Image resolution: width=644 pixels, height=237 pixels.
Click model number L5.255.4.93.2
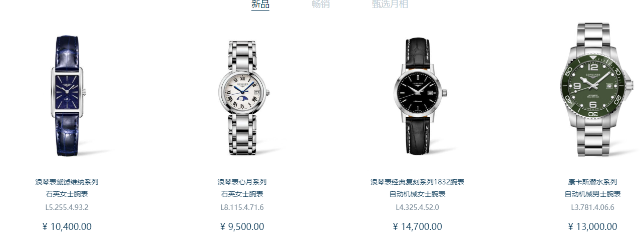point(67,207)
